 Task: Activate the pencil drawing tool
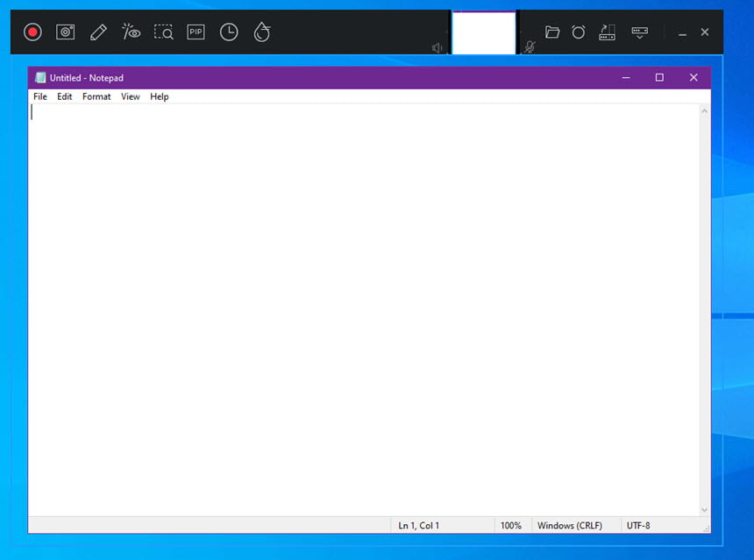point(98,32)
